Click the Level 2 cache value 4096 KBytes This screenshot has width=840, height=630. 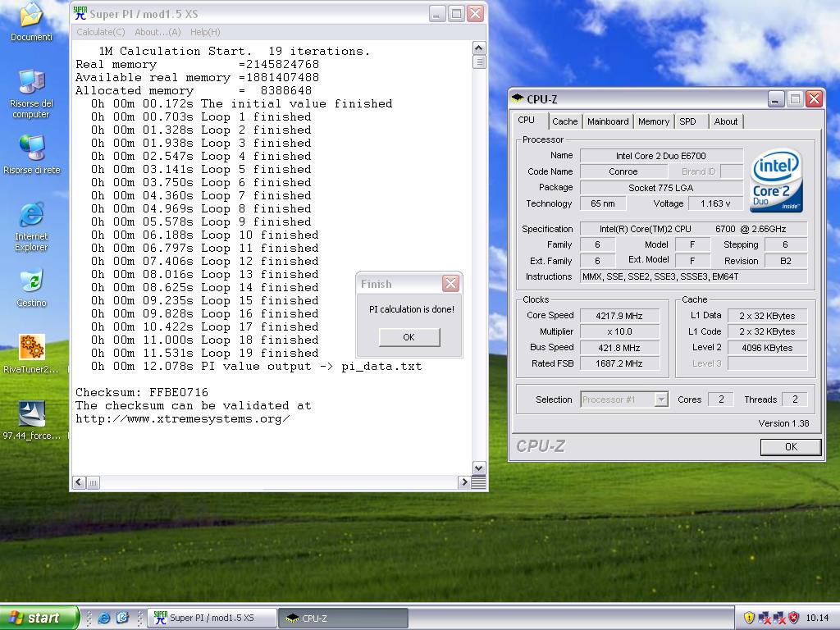(767, 348)
